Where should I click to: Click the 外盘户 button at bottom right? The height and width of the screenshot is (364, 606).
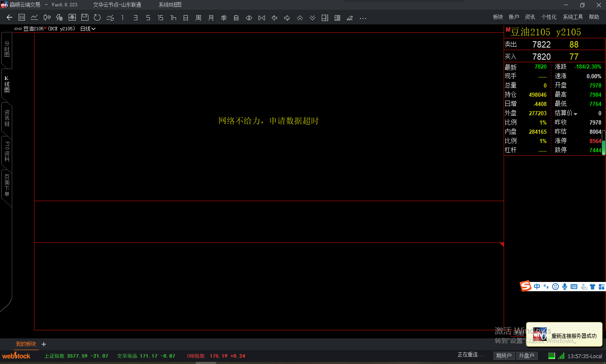coord(527,356)
